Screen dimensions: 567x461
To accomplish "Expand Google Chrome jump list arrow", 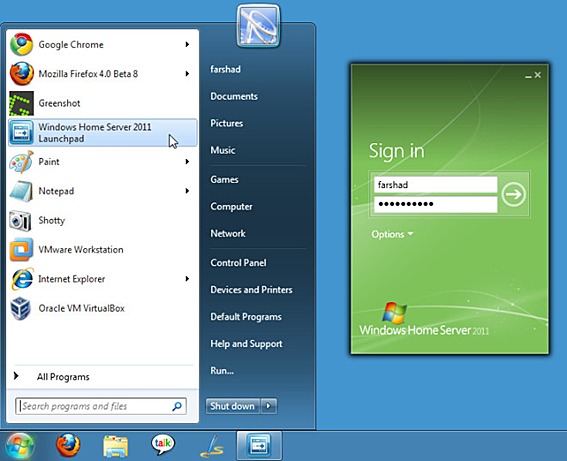I will 187,44.
